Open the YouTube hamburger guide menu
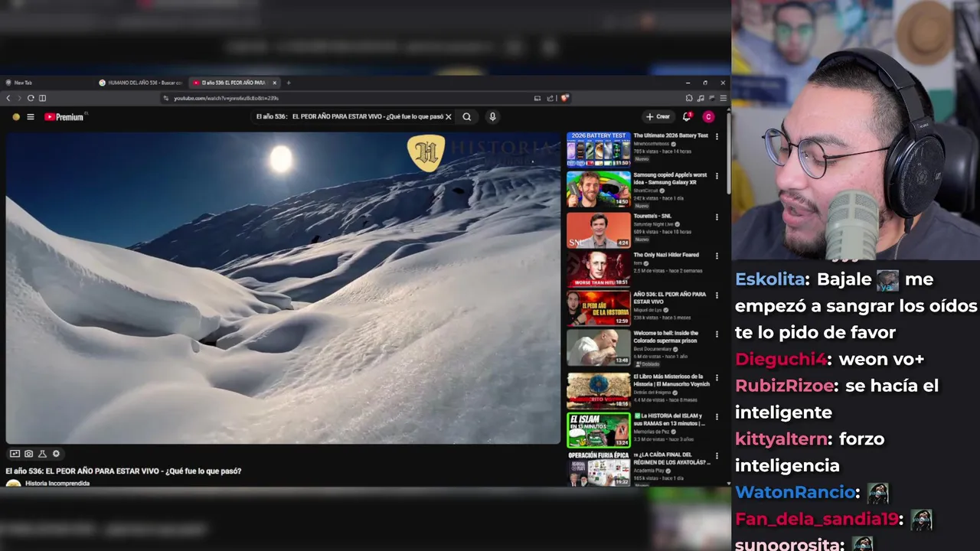The width and height of the screenshot is (980, 551). [31, 117]
